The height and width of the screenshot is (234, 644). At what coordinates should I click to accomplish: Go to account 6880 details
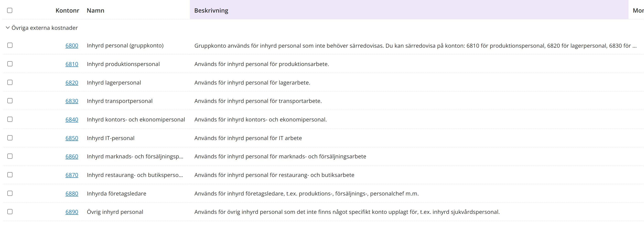[x=72, y=193]
